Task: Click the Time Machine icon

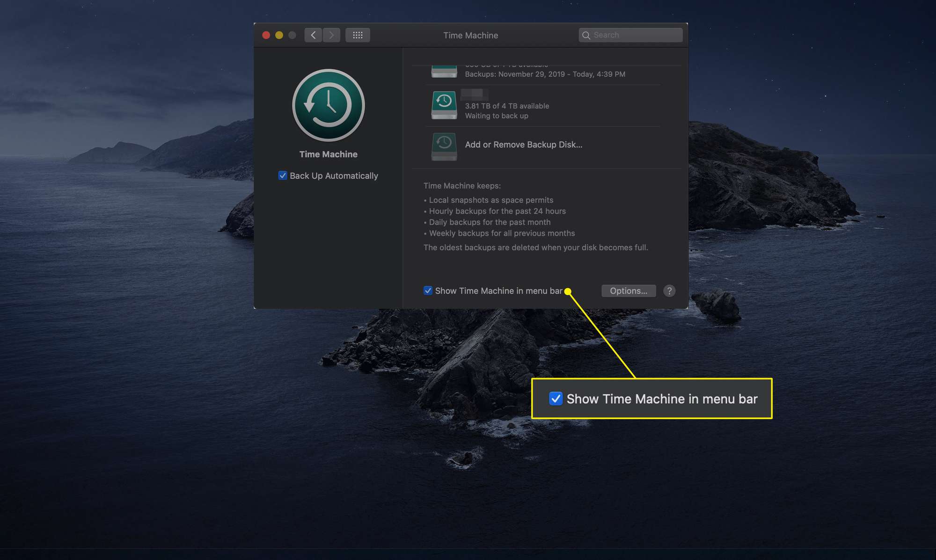Action: tap(328, 105)
